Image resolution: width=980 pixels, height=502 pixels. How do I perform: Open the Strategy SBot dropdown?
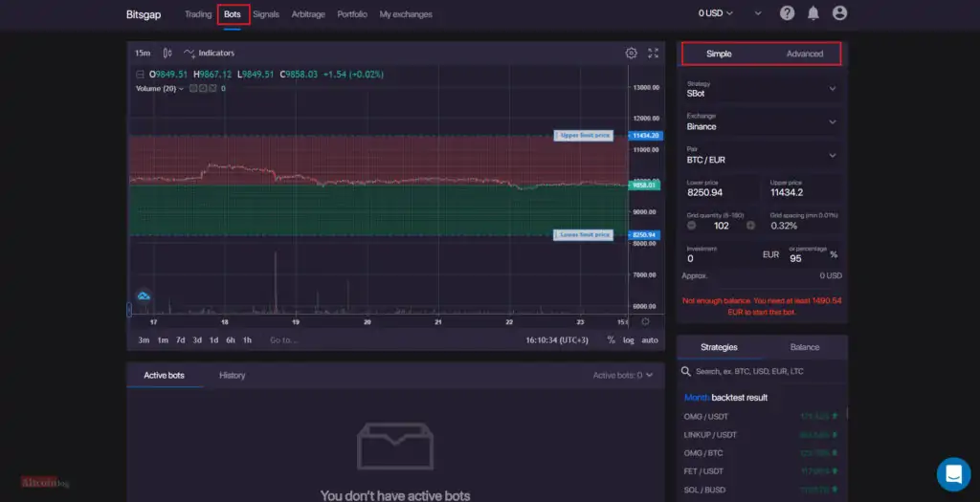pos(761,89)
